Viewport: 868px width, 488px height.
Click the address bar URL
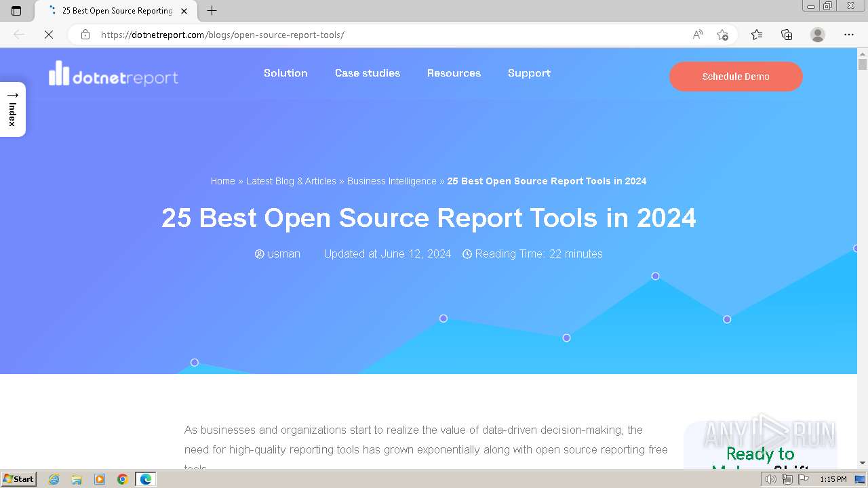coord(222,35)
